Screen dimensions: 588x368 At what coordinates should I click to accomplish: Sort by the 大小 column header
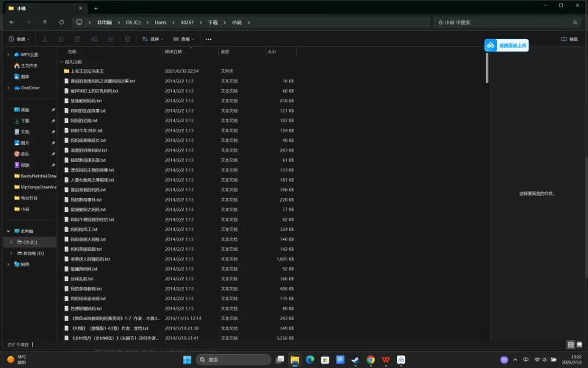271,52
